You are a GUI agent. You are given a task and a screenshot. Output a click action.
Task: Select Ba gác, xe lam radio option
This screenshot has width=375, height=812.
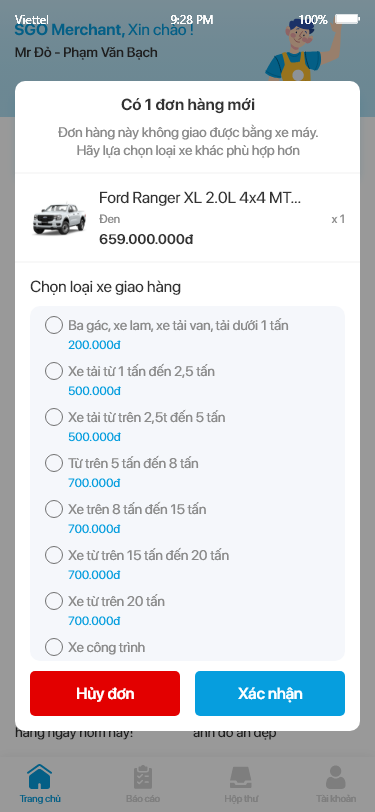54,326
